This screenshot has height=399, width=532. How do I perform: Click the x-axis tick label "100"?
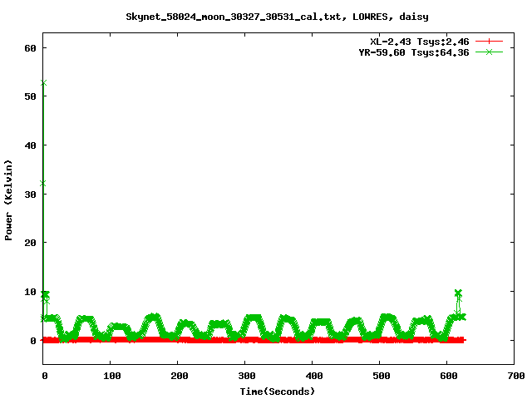click(112, 376)
